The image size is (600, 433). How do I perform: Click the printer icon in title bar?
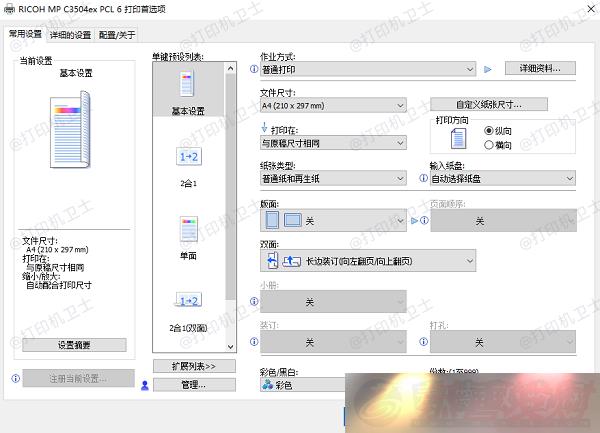tap(9, 9)
